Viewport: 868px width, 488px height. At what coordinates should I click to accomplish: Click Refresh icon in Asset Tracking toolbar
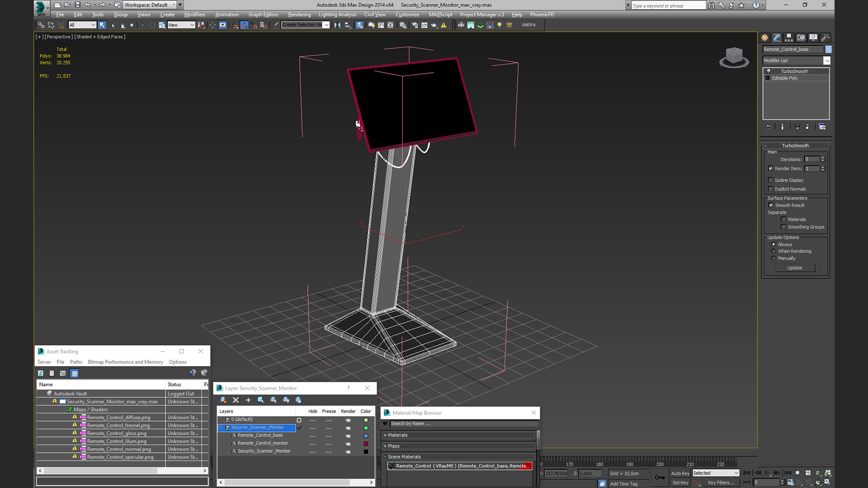41,373
